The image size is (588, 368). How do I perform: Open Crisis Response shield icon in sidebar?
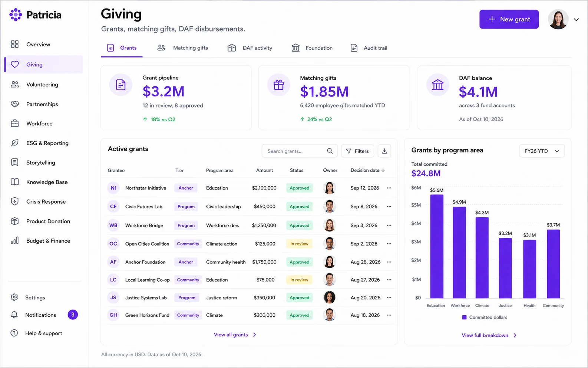pos(15,201)
